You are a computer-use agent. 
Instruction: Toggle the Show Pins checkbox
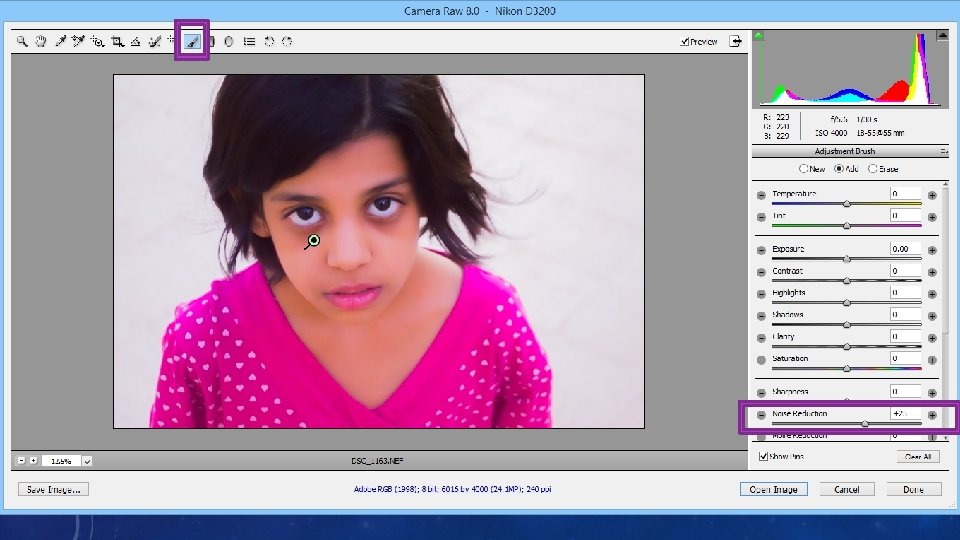pyautogui.click(x=763, y=456)
